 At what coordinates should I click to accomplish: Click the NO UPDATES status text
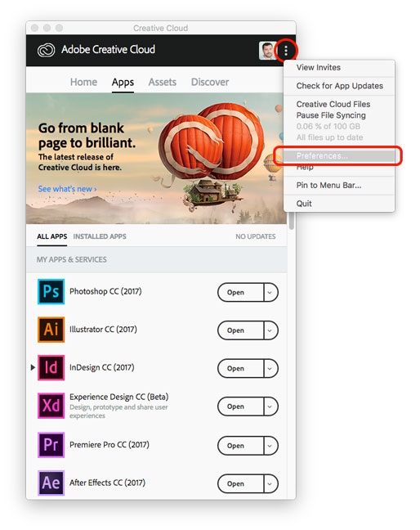click(256, 236)
